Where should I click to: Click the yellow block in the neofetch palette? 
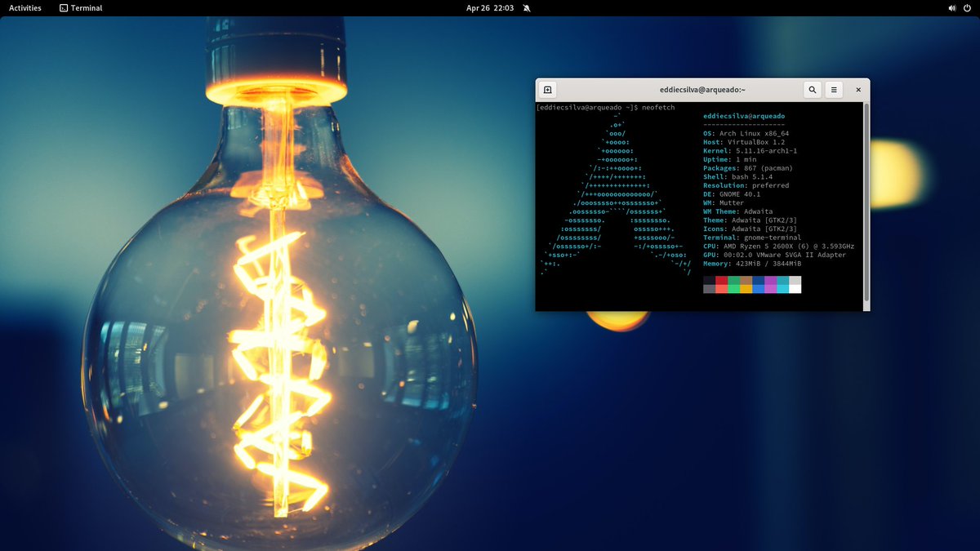pos(746,288)
